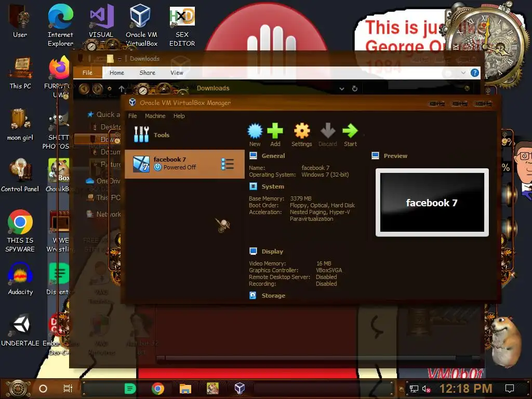
Task: Open the facebook 7 machine list menu icon
Action: point(228,164)
